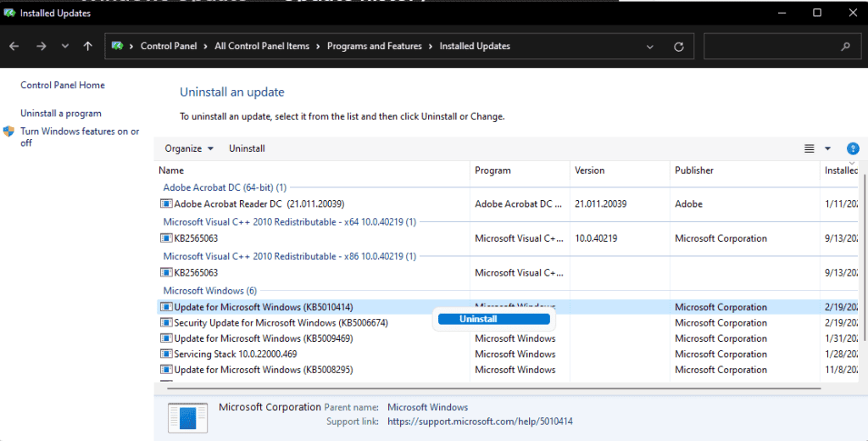Image resolution: width=868 pixels, height=441 pixels.
Task: Click the Uninstall toolbar button
Action: point(247,148)
